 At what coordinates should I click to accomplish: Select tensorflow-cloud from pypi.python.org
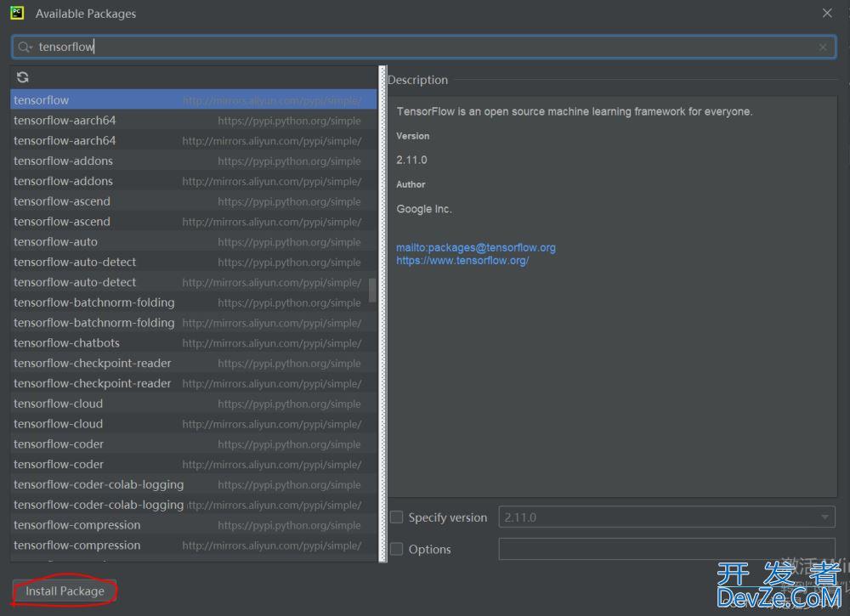coord(194,404)
